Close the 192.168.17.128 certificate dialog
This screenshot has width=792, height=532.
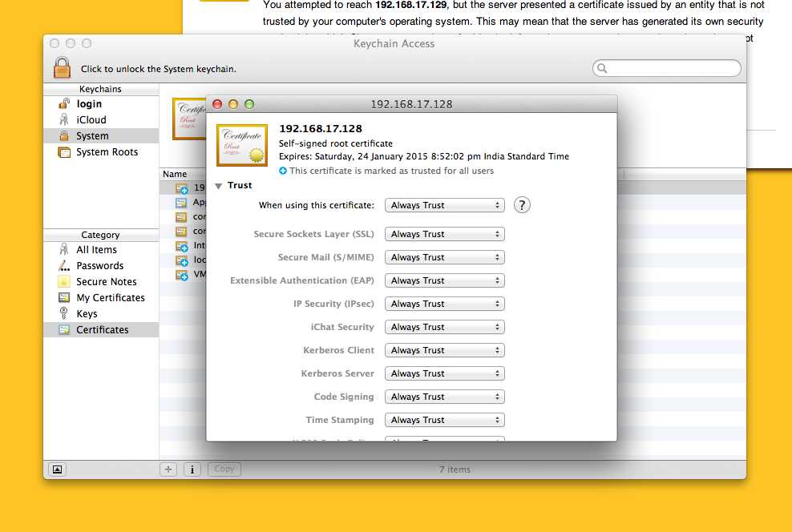tap(217, 104)
